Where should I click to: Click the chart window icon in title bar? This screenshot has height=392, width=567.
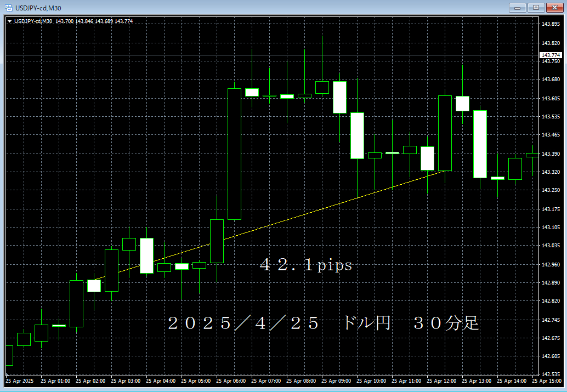coord(8,7)
